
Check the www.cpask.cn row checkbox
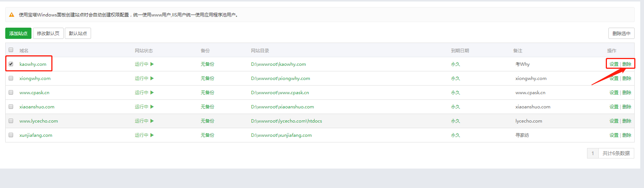pyautogui.click(x=11, y=92)
